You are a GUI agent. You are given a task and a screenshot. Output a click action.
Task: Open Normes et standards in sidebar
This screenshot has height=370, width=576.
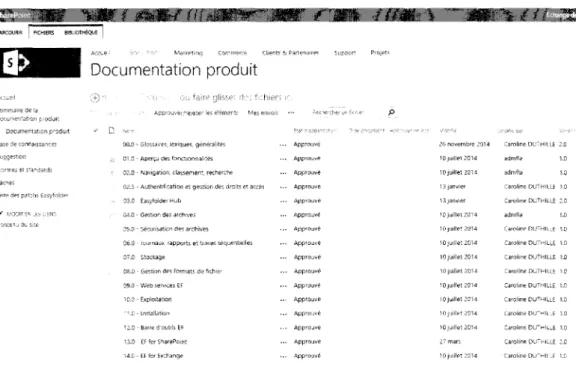coord(26,170)
